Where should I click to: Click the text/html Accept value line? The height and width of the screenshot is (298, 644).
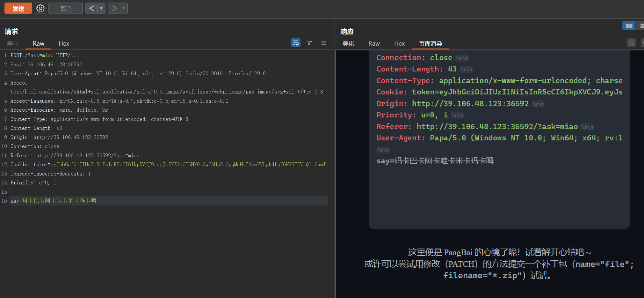pos(167,92)
